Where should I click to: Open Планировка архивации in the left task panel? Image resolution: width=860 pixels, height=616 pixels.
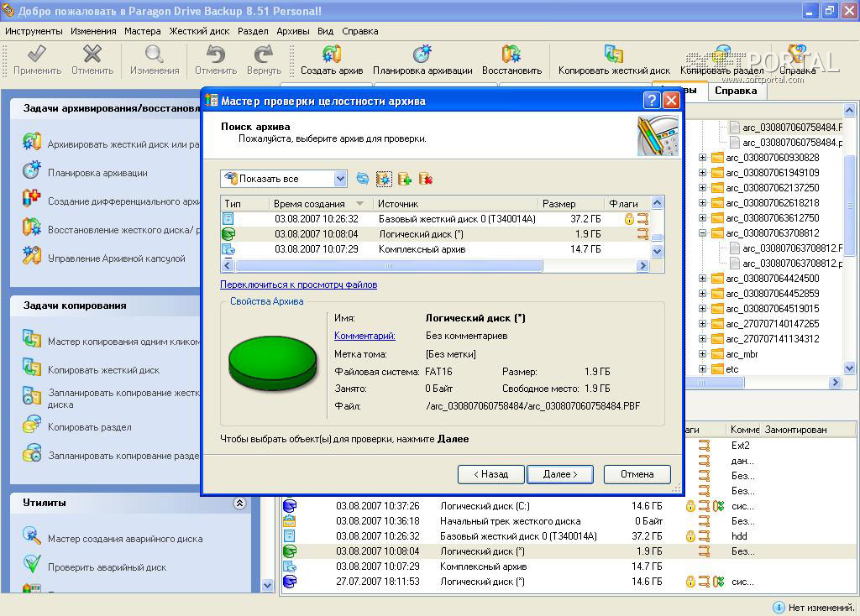point(85,172)
